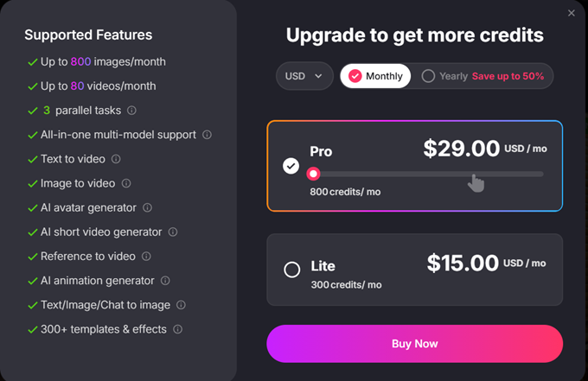Open the USD currency dropdown
Image resolution: width=588 pixels, height=381 pixels.
click(304, 76)
